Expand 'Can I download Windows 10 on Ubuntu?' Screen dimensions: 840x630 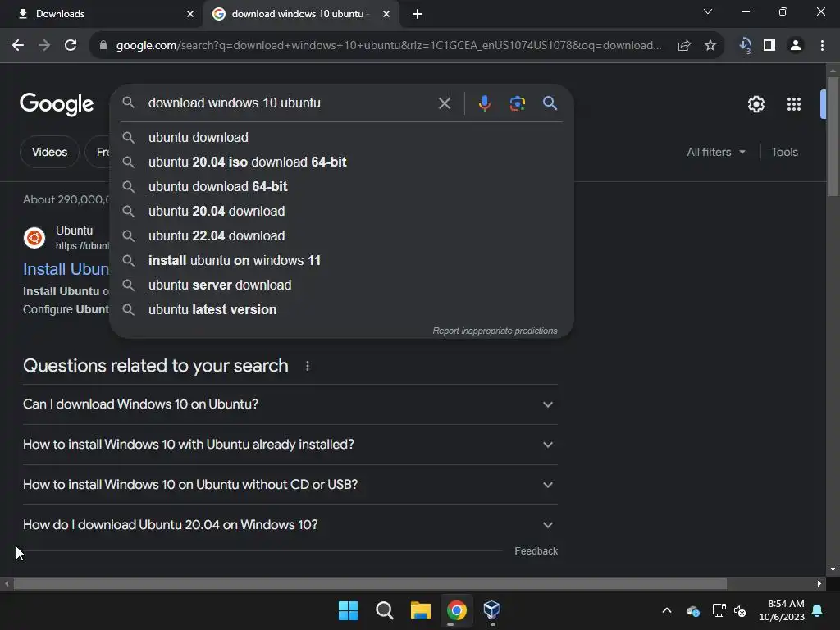click(290, 404)
